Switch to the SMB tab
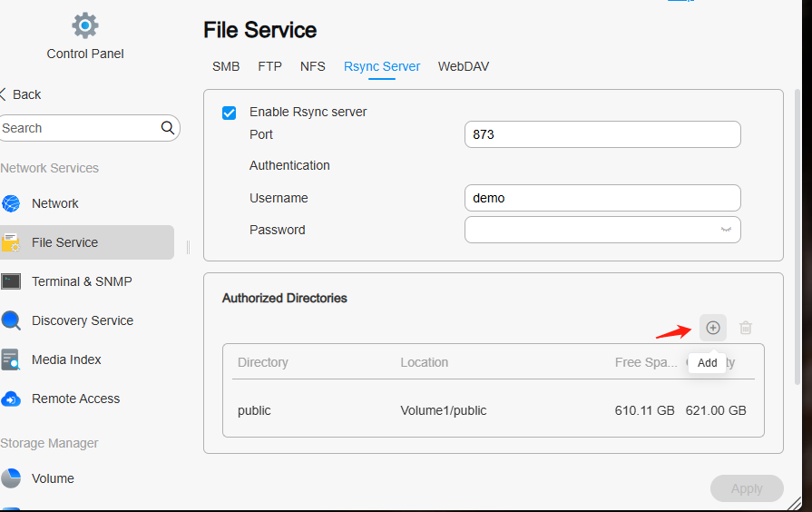The width and height of the screenshot is (812, 512). pos(226,66)
